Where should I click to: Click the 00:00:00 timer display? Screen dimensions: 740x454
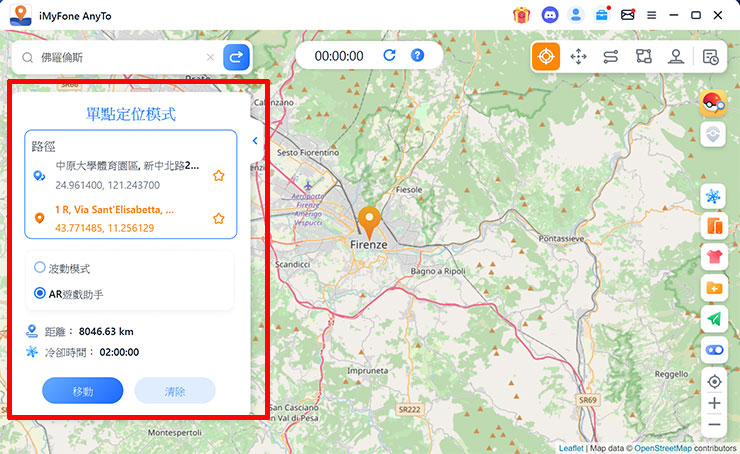[x=339, y=56]
